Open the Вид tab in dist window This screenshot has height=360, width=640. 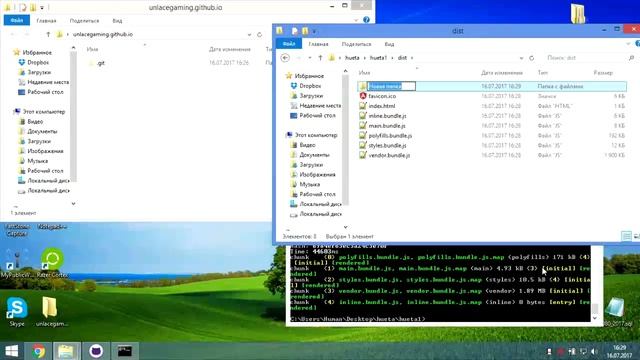(389, 44)
